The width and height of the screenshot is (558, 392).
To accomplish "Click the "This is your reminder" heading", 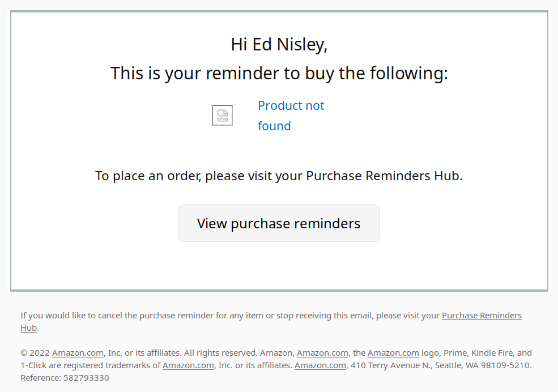I will [x=279, y=73].
